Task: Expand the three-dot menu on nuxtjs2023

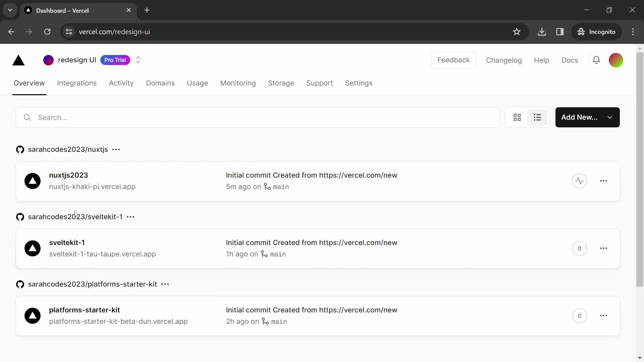Action: coord(603,181)
